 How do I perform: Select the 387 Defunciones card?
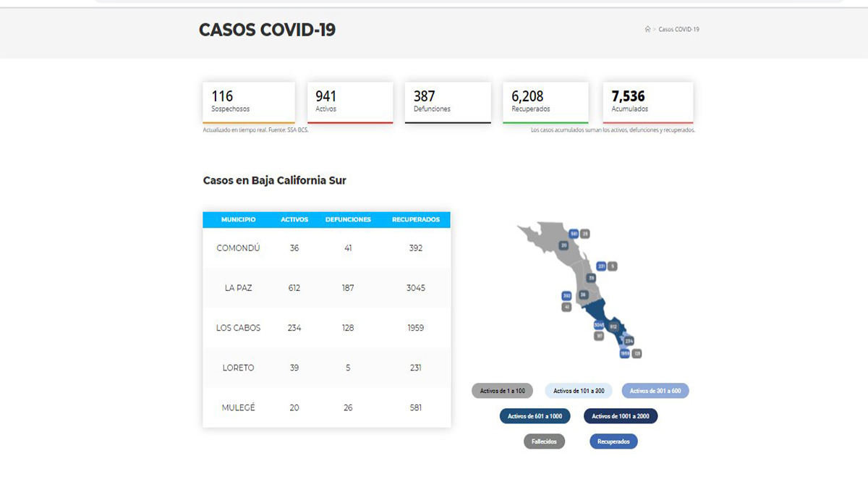[448, 103]
